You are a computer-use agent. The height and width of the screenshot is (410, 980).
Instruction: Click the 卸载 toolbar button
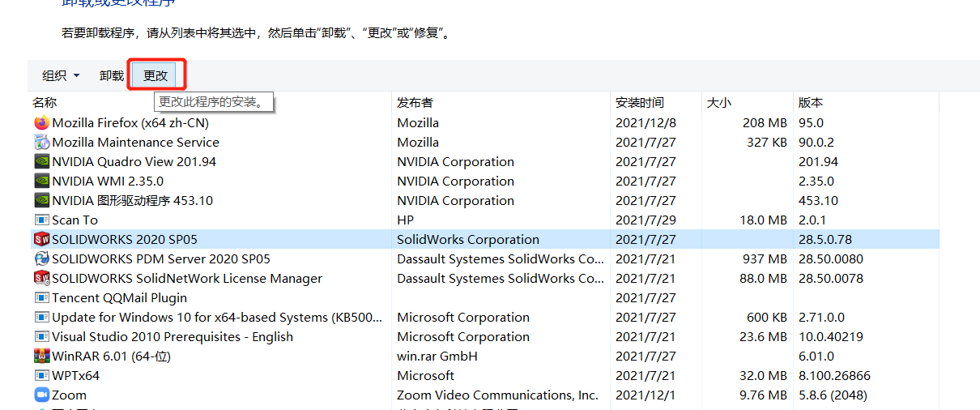(112, 75)
